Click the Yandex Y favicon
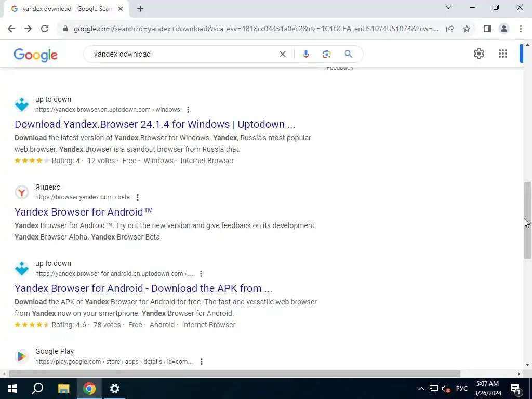The height and width of the screenshot is (399, 532). [x=22, y=192]
